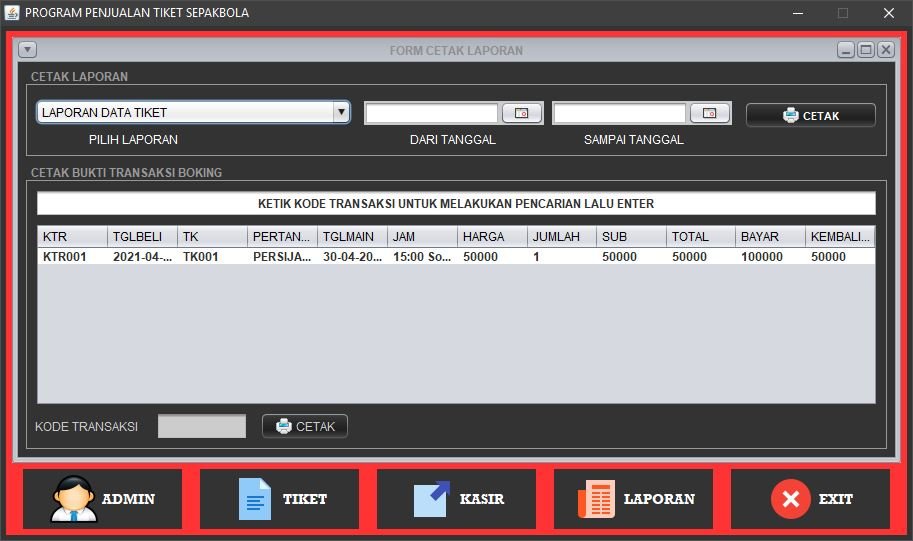
Task: Click the transaction search field
Action: [456, 204]
